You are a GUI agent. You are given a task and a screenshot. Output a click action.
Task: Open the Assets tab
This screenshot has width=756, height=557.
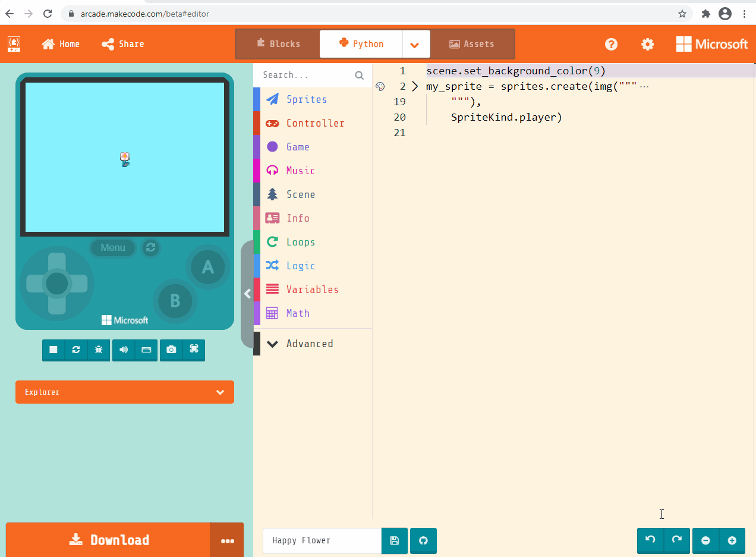pos(472,43)
